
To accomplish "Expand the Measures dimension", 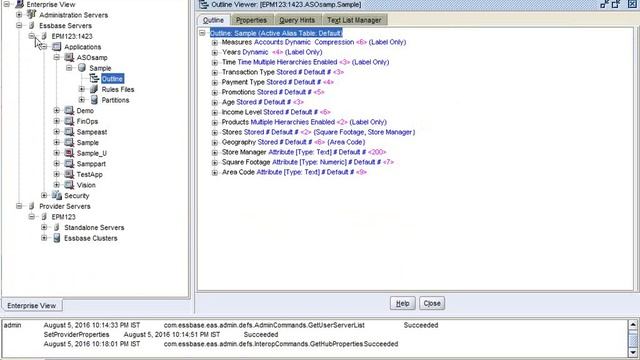I will point(215,42).
